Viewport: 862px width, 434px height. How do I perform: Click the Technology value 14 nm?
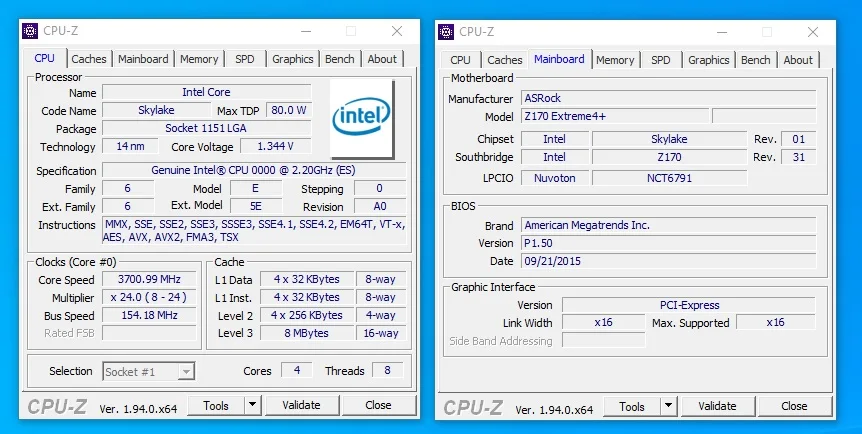(130, 146)
